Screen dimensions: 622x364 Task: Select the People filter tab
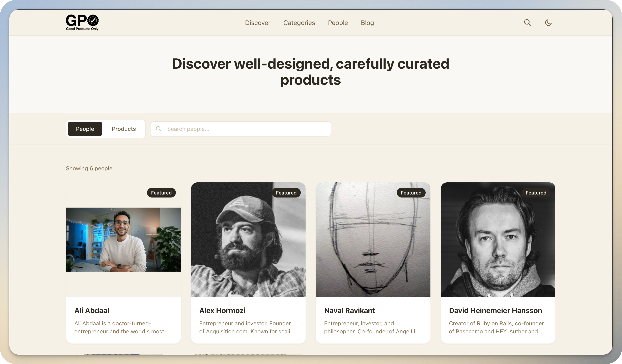(x=85, y=129)
